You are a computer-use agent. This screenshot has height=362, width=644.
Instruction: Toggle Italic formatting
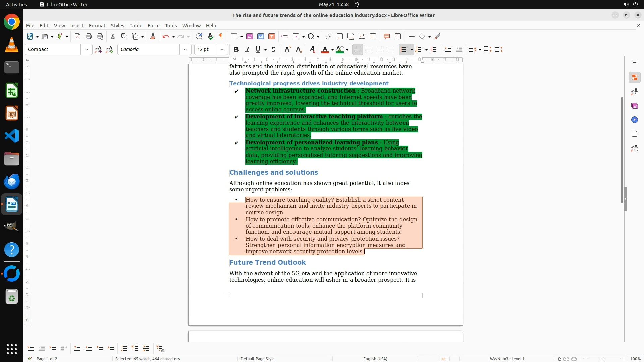point(248,49)
